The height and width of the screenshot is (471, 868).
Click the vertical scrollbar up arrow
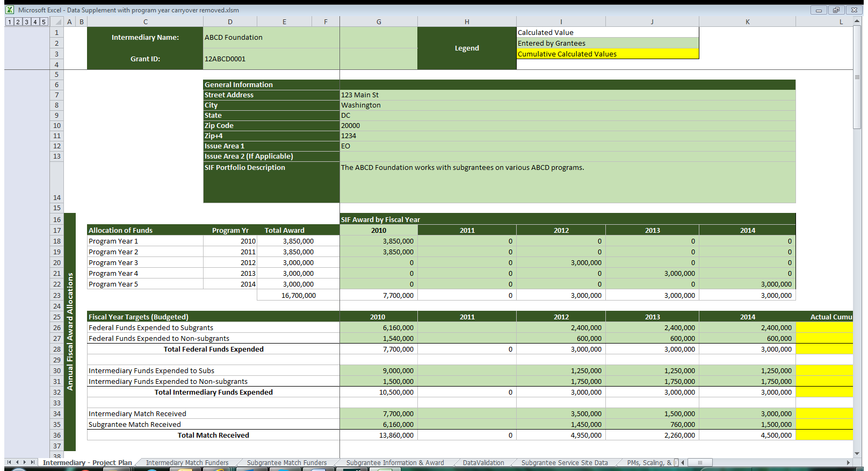click(857, 21)
